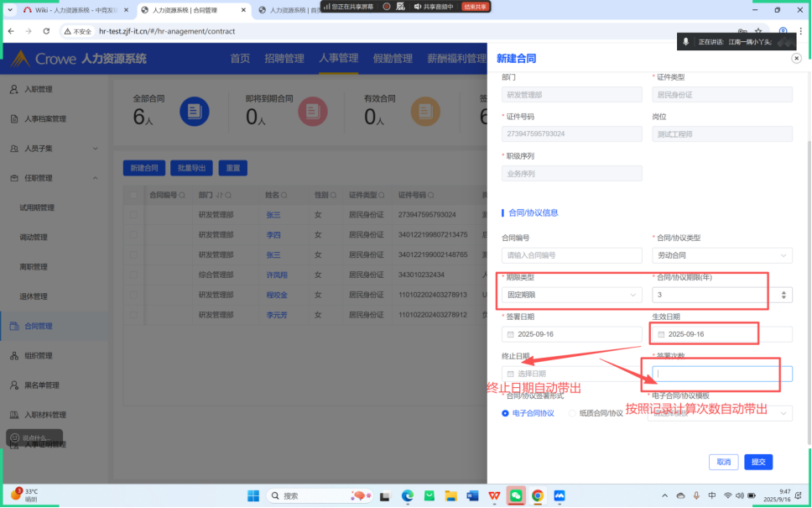812x508 pixels.
Task: Open 薪酬福利管理 in the top navigation
Action: pos(456,59)
